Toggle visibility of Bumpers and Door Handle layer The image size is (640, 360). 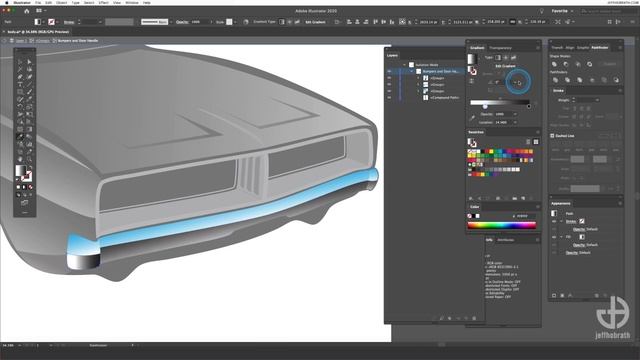[389, 71]
